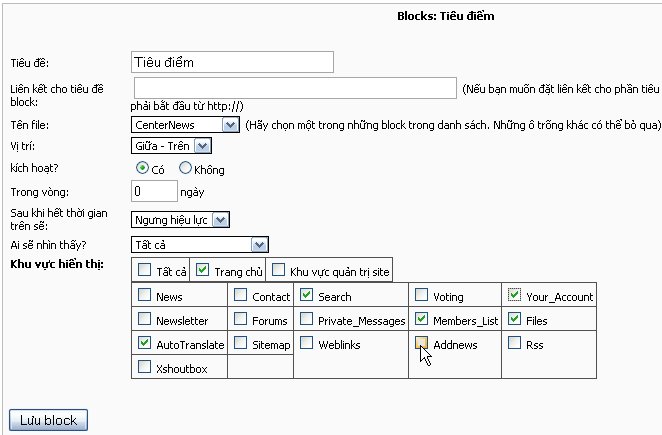Click the Tiêu đề input field
Viewport: 662px width, 435px height.
(232, 62)
